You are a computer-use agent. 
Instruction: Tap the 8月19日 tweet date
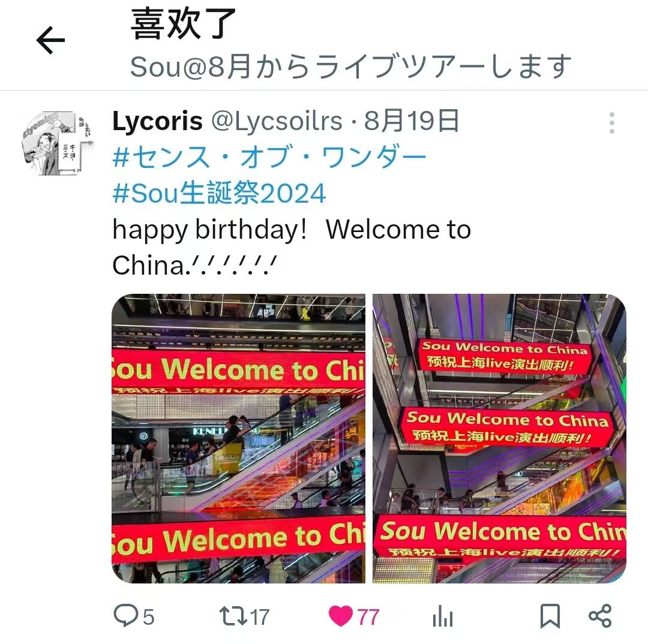(x=411, y=121)
